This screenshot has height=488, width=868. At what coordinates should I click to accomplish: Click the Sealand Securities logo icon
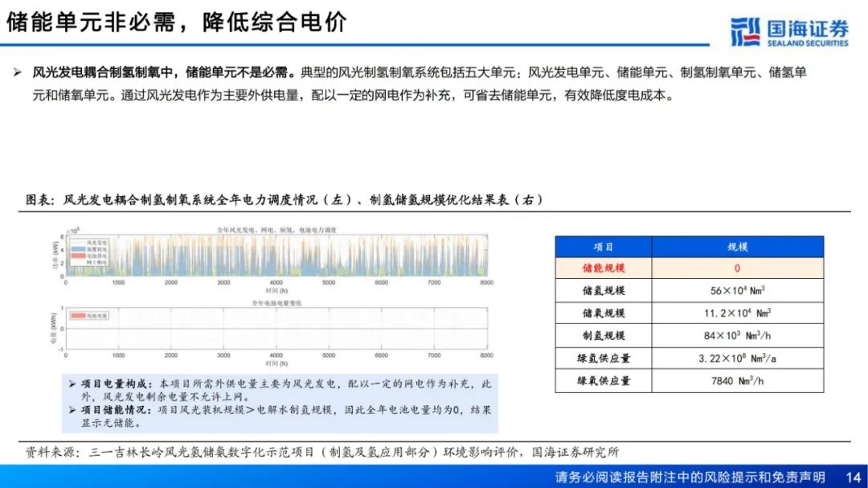coord(746,31)
